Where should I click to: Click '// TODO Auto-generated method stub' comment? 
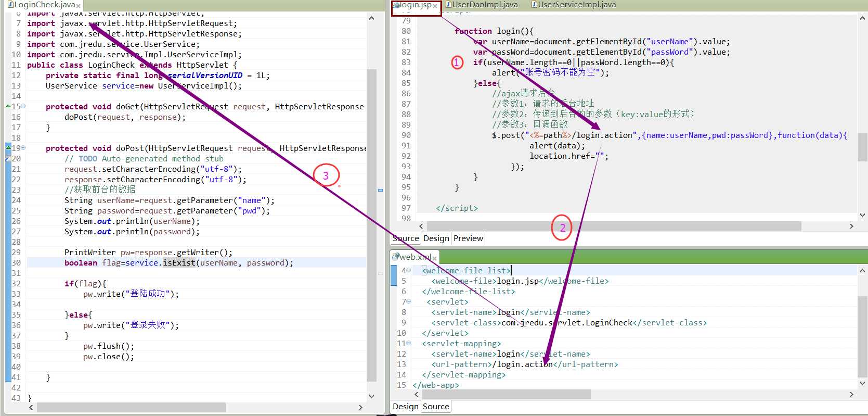coord(144,159)
